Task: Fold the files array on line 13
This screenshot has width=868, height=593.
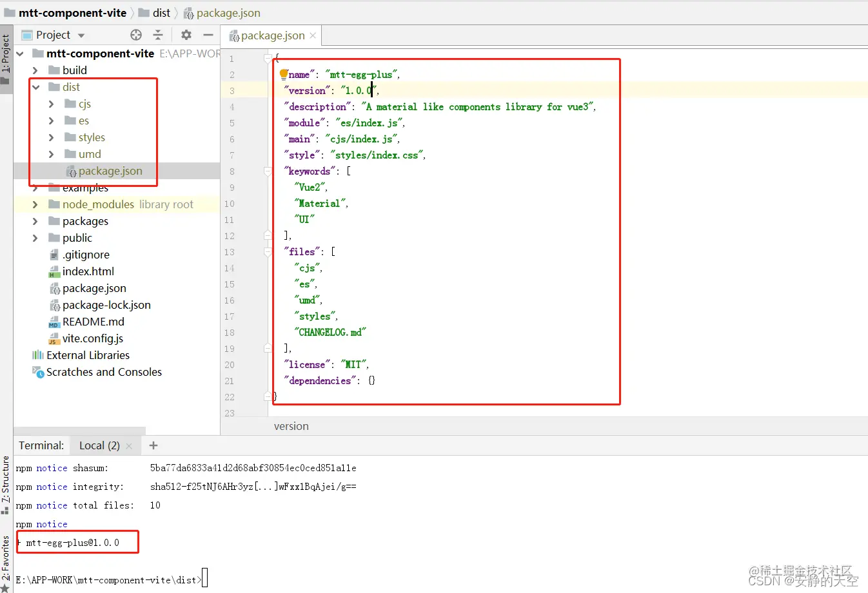Action: tap(268, 251)
